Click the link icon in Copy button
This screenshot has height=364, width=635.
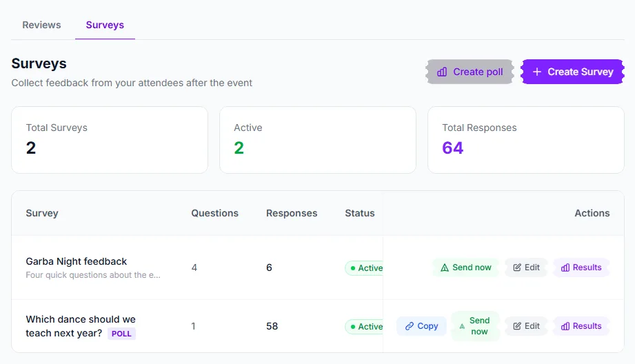click(x=410, y=326)
